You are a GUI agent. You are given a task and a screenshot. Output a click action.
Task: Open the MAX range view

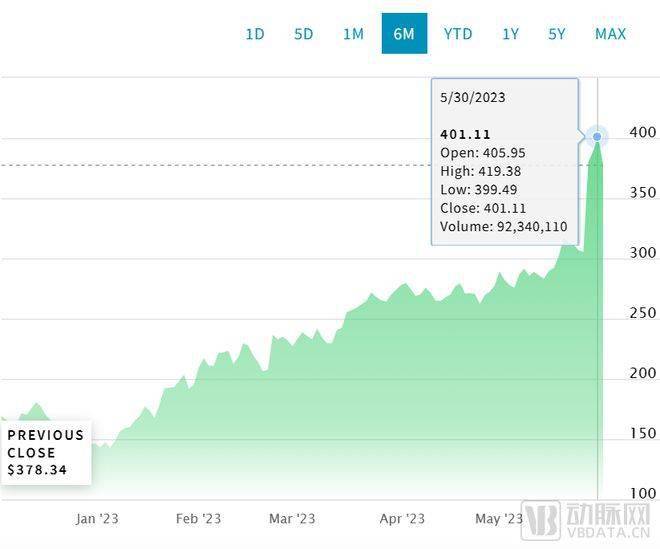610,34
